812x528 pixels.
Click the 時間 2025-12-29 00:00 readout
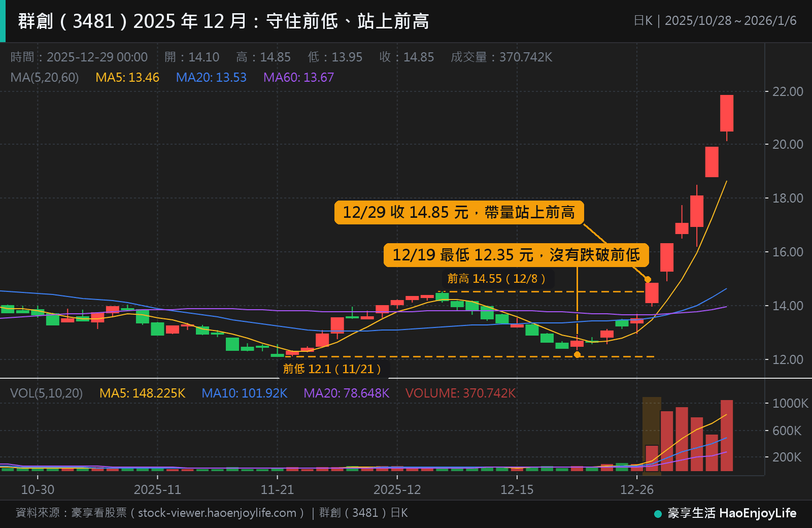(x=79, y=57)
